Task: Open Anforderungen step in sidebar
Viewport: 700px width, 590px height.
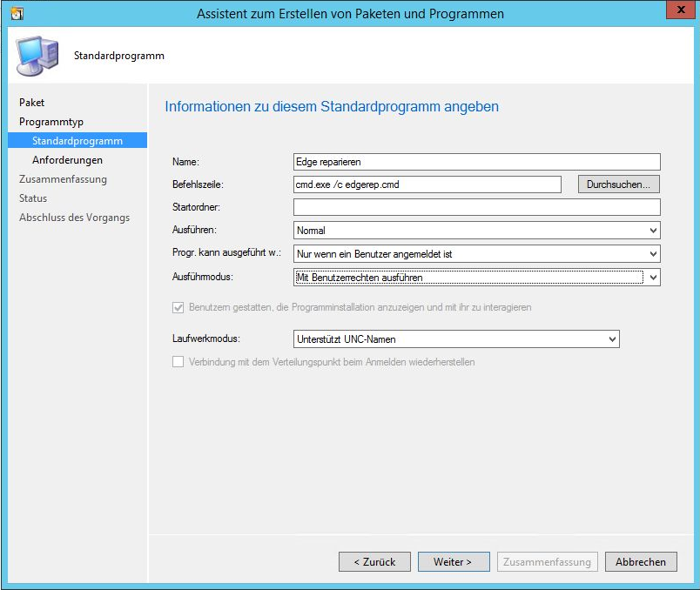Action: click(x=67, y=160)
